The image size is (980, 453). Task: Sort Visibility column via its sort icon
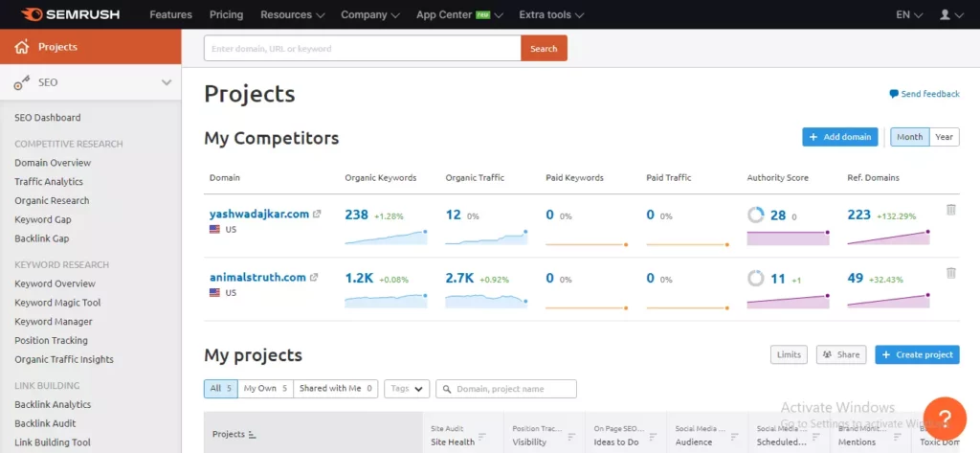pos(569,436)
